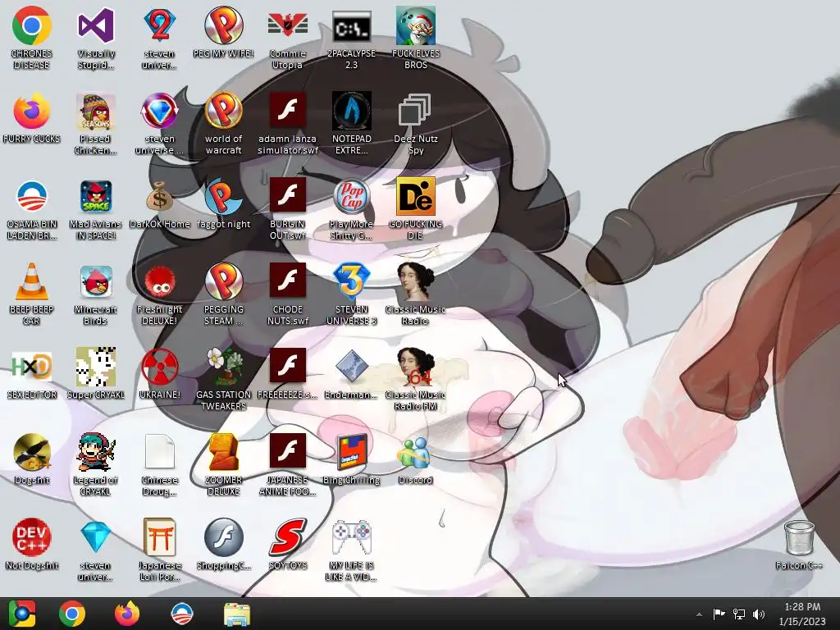Select the Legend of CRYAKL icon
This screenshot has width=840, height=630.
tap(95, 452)
